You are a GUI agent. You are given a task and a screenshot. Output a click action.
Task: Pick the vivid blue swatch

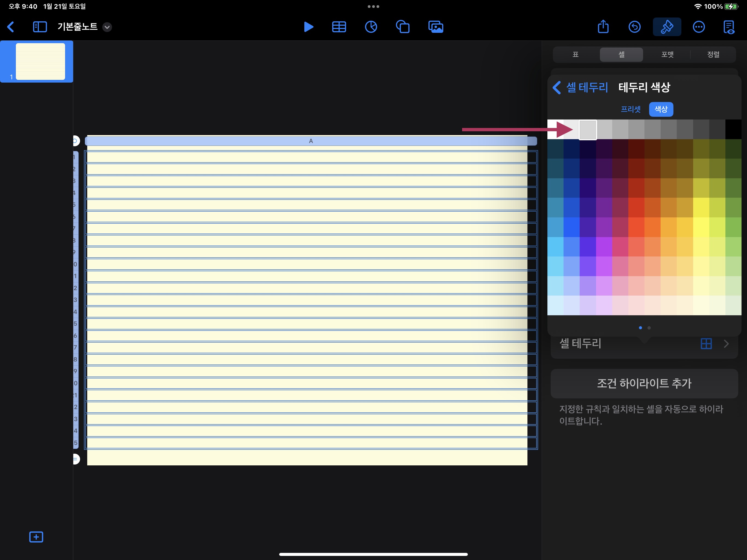[x=571, y=227]
